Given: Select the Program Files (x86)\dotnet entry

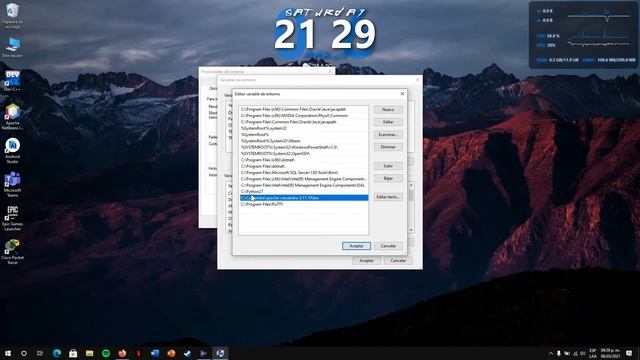Looking at the screenshot, I should [304, 160].
